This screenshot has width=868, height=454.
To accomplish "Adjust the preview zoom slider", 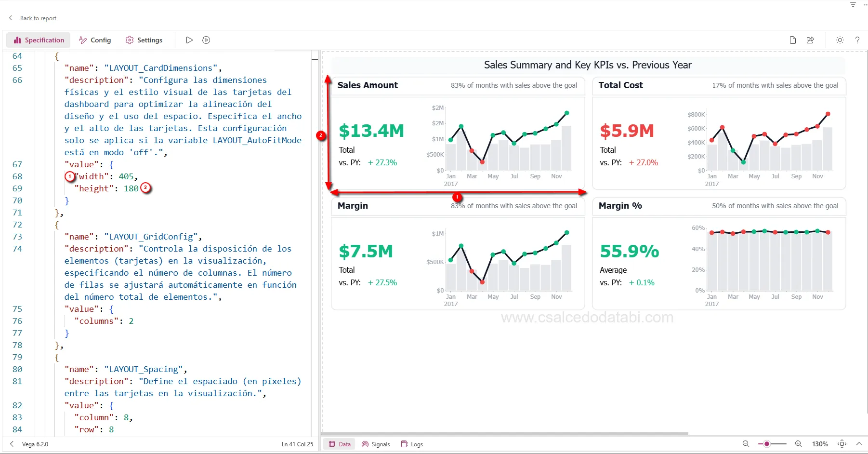I will [x=767, y=444].
